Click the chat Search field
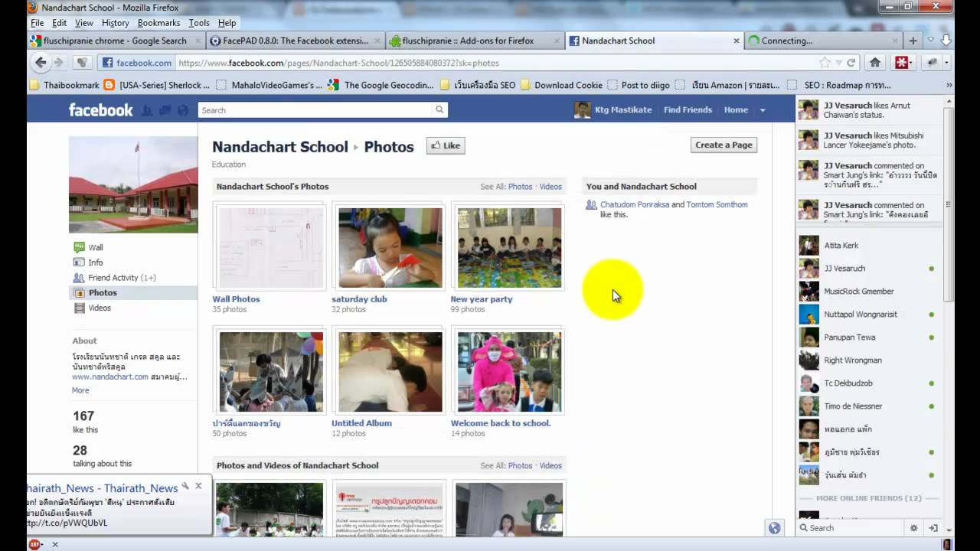980x551 pixels. click(x=851, y=528)
